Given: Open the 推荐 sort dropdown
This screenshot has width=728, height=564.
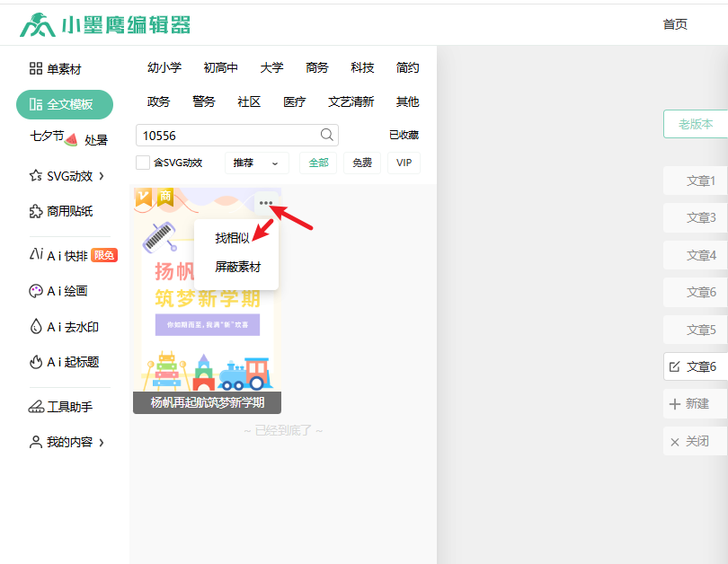Looking at the screenshot, I should 256,163.
